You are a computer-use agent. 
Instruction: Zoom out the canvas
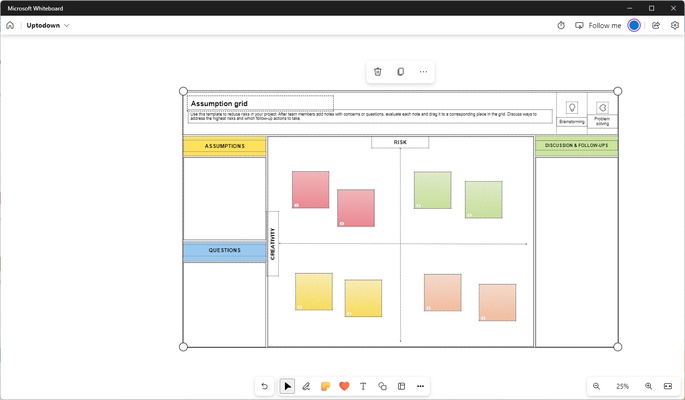[596, 386]
